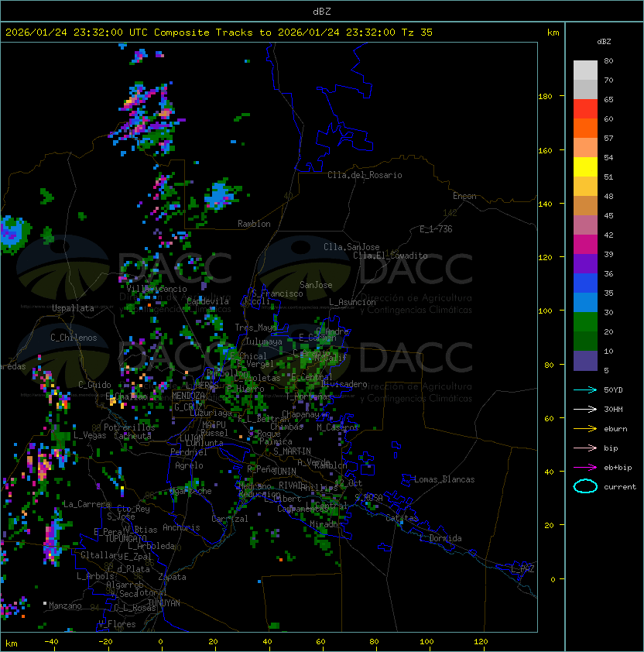
Task: Pick the red 60-65 dBZ legend swatch
Action: pyautogui.click(x=585, y=109)
